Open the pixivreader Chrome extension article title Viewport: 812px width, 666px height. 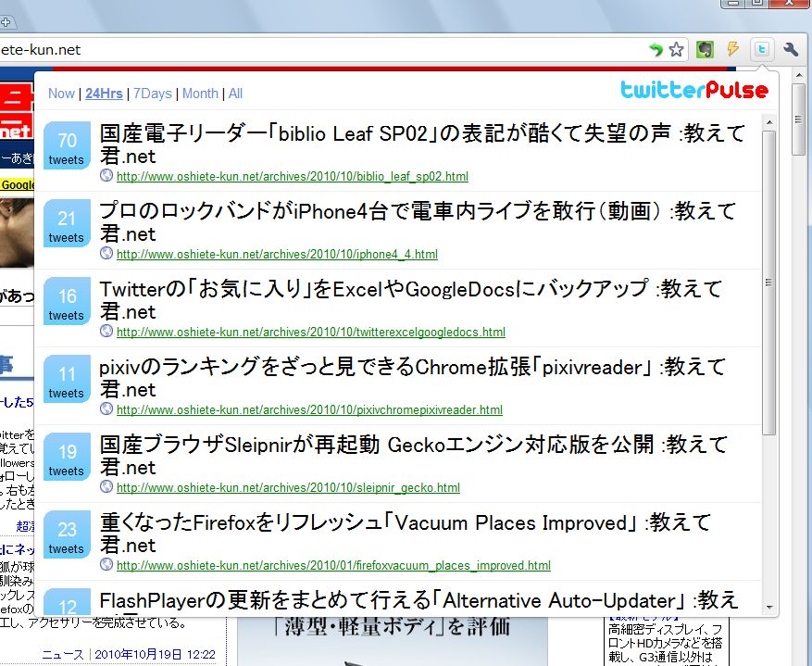point(412,378)
